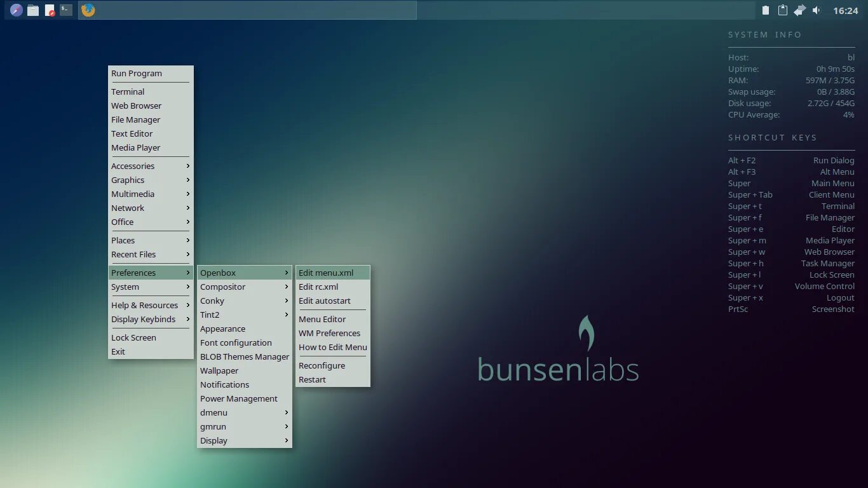Select Text Editor in the main menu

tap(151, 133)
